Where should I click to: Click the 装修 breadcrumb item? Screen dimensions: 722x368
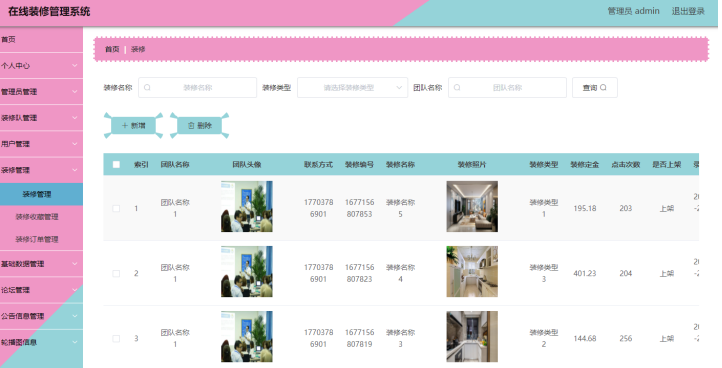point(138,49)
